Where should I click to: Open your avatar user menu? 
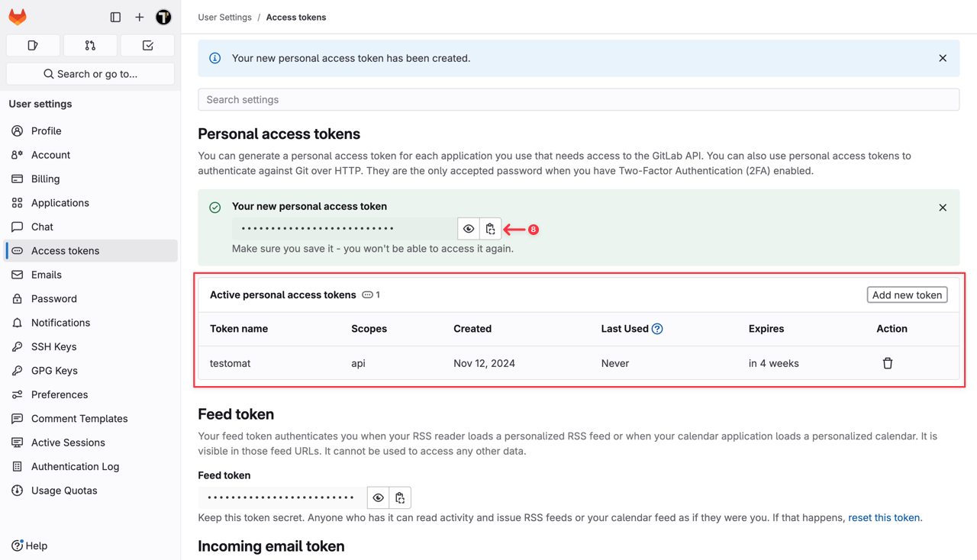coord(163,16)
